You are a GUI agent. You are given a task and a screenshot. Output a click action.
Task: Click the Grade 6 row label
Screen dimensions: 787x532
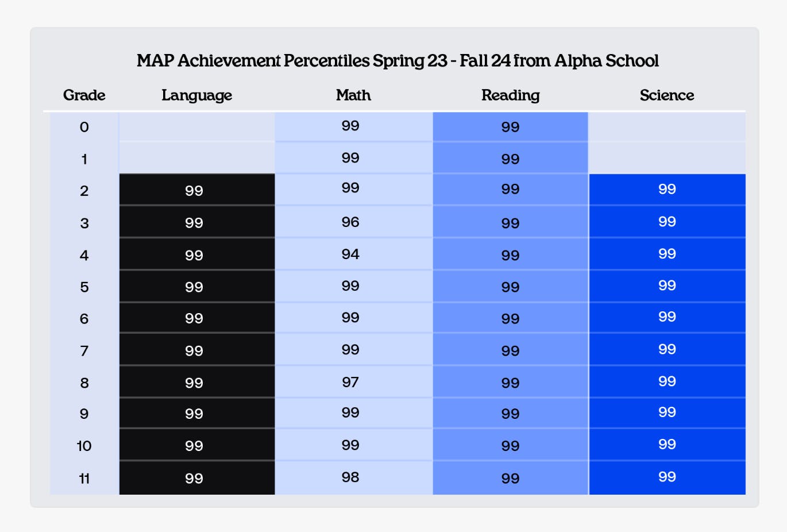tap(84, 319)
